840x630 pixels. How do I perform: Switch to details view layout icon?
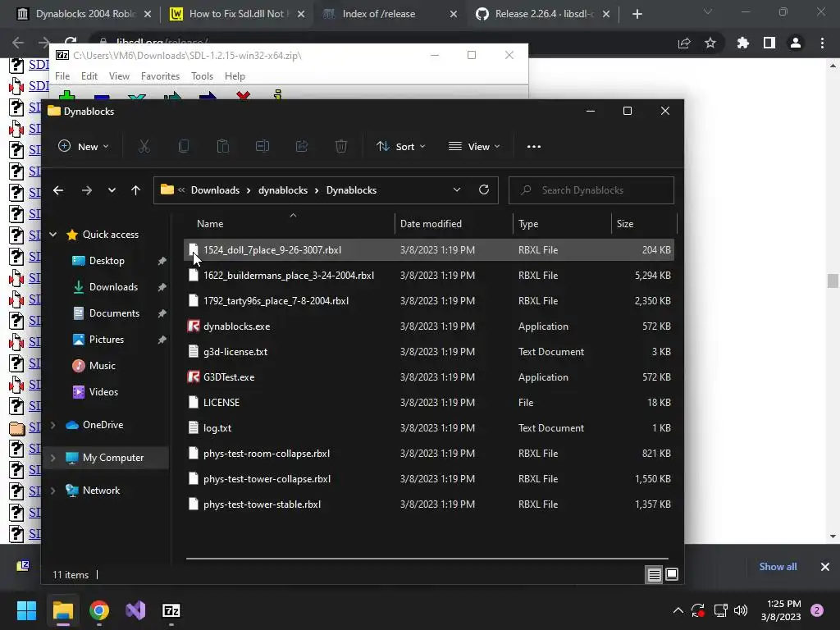pos(654,575)
